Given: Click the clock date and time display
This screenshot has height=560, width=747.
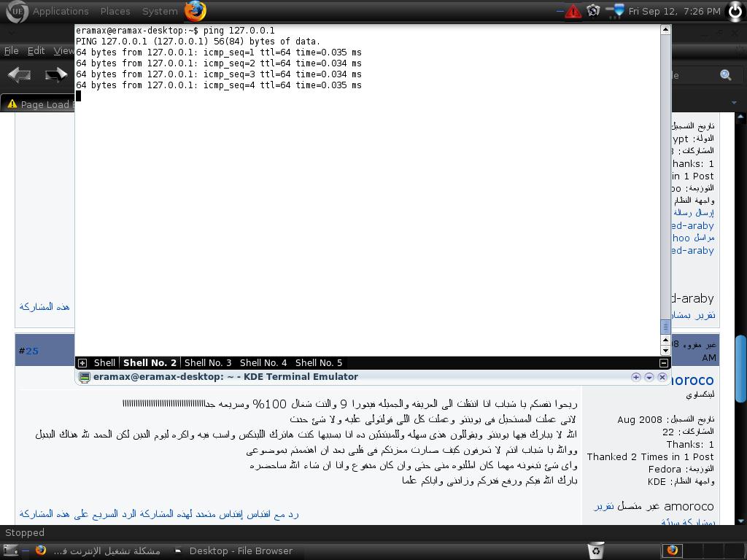Looking at the screenshot, I should click(674, 12).
